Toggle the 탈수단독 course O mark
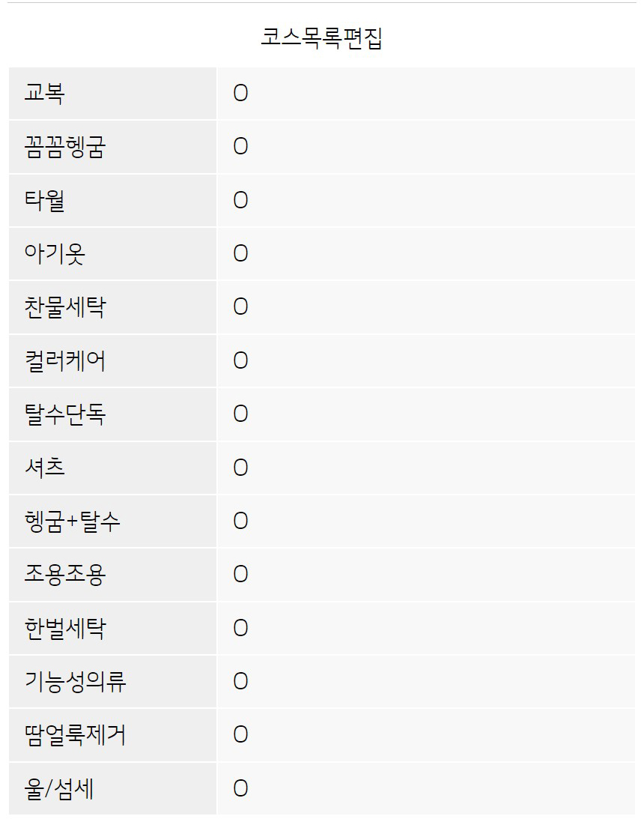This screenshot has width=644, height=819. click(x=240, y=414)
